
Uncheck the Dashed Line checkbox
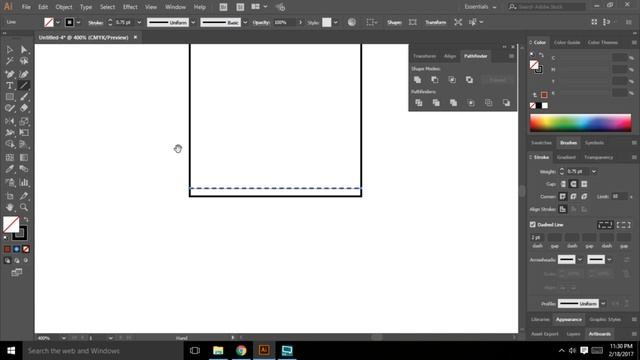(533, 224)
